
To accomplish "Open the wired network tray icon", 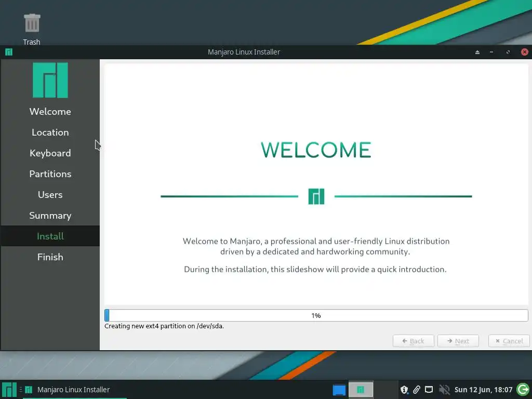I will click(x=429, y=390).
